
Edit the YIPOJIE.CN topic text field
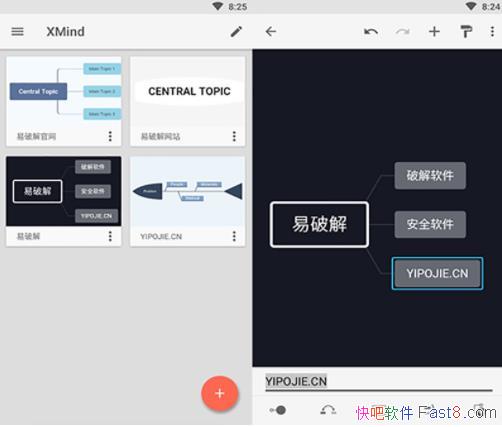379,382
